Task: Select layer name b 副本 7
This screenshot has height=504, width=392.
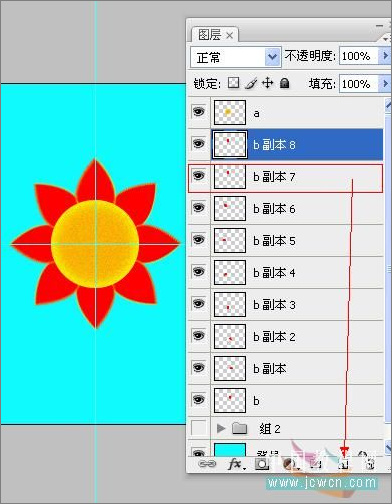Action: (274, 177)
